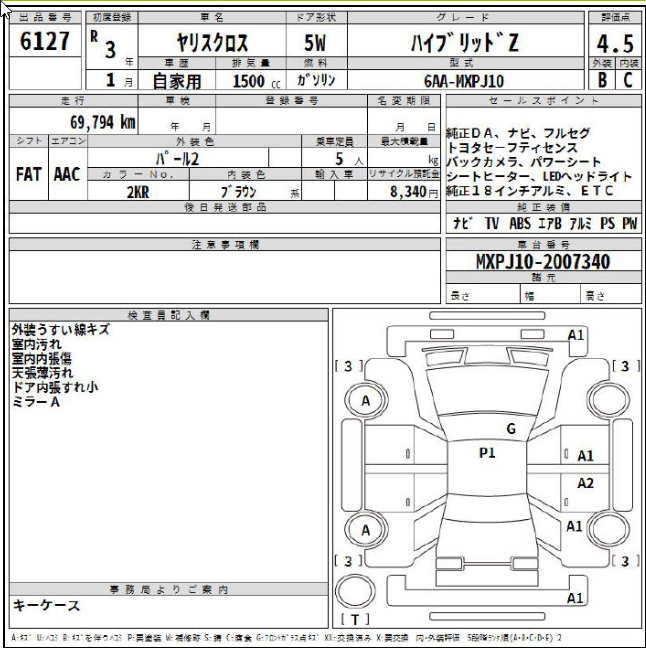Click the A1 mark below the rear bumper
The height and width of the screenshot is (648, 646).
click(575, 598)
